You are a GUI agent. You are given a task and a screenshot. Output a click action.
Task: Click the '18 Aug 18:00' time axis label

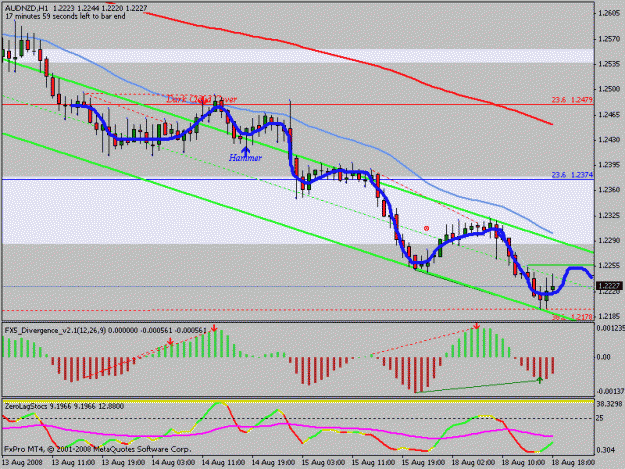(x=573, y=463)
